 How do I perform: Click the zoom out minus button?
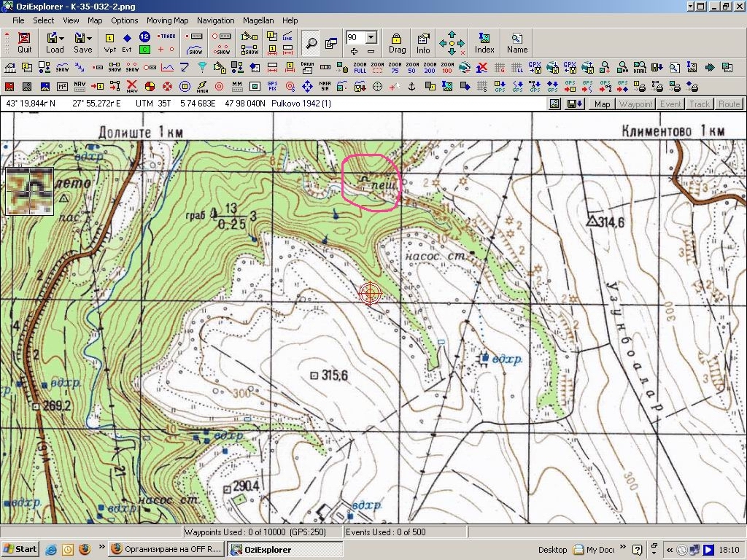pyautogui.click(x=371, y=51)
